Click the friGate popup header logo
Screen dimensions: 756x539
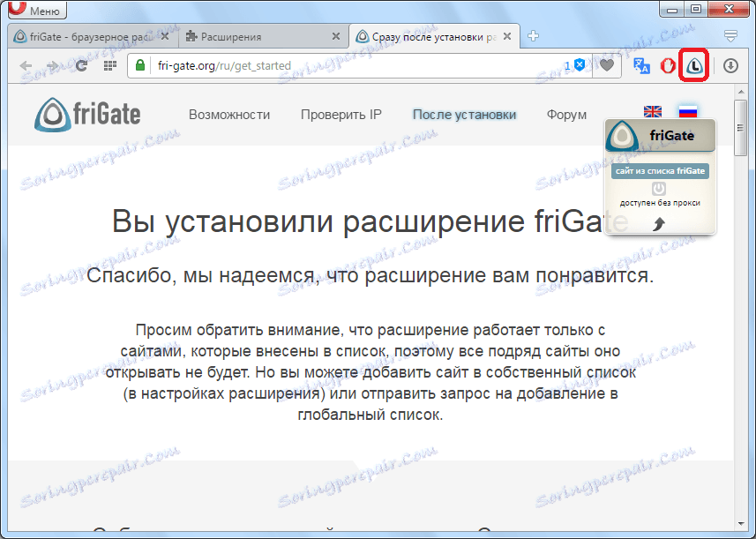pyautogui.click(x=622, y=136)
